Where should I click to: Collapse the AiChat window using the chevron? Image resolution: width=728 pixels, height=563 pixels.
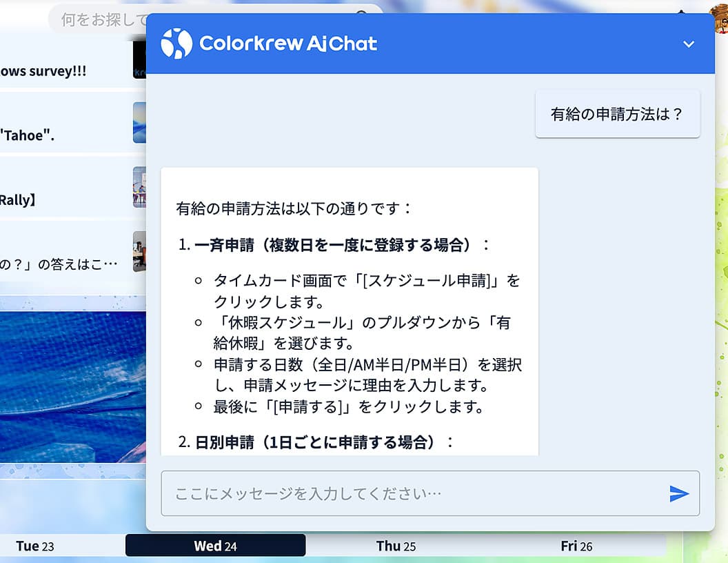click(x=688, y=44)
